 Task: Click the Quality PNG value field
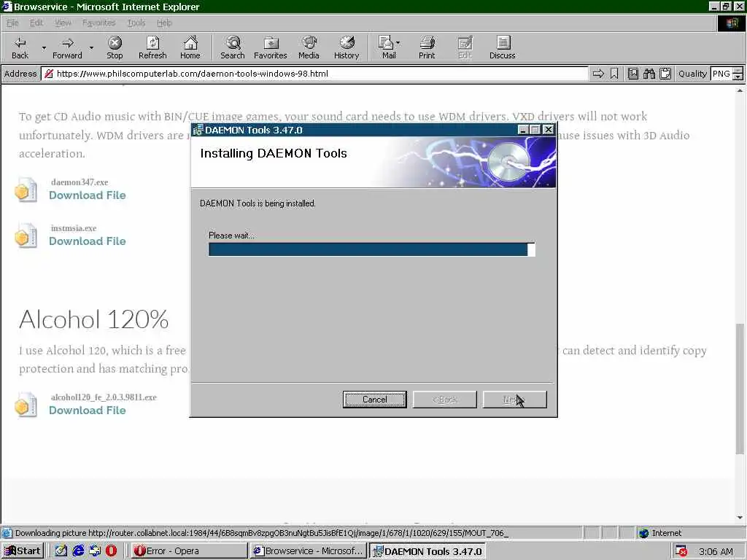coord(721,74)
